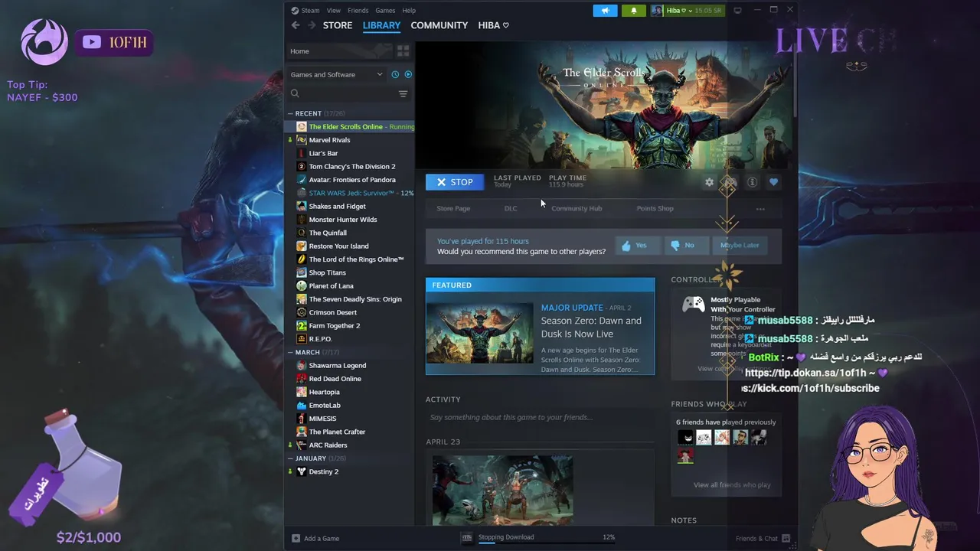This screenshot has height=551, width=980.
Task: Choose Maybe Later on recommendation
Action: click(740, 246)
